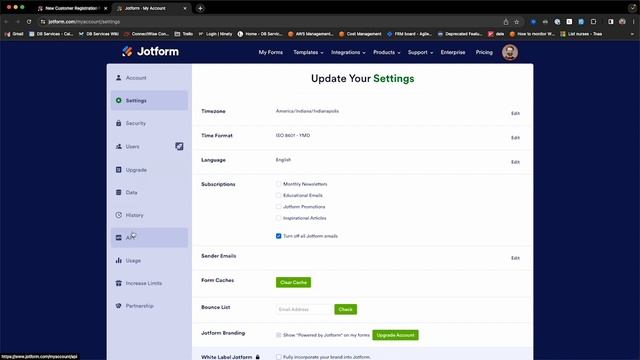
Task: Click the Jotform logo
Action: coord(150,51)
